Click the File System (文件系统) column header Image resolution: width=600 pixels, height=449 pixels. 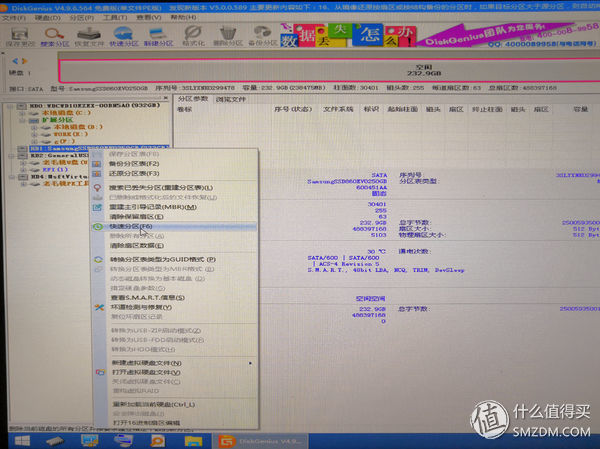[x=338, y=109]
